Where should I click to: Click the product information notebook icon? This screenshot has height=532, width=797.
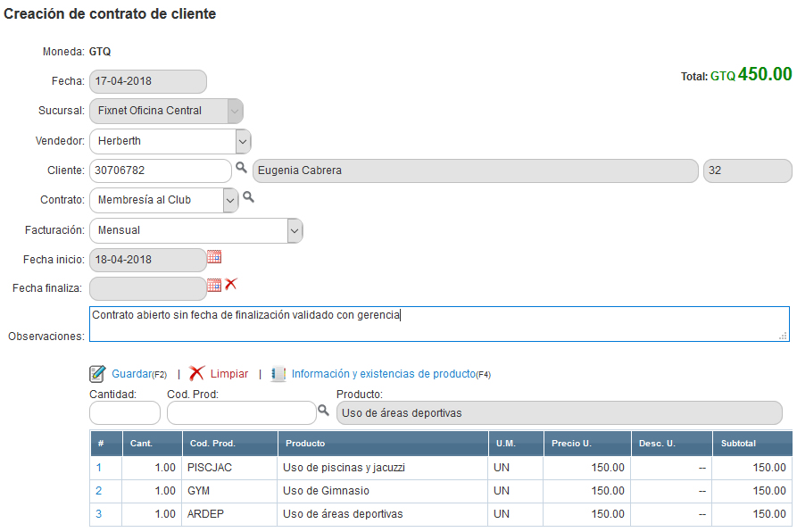[x=278, y=374]
